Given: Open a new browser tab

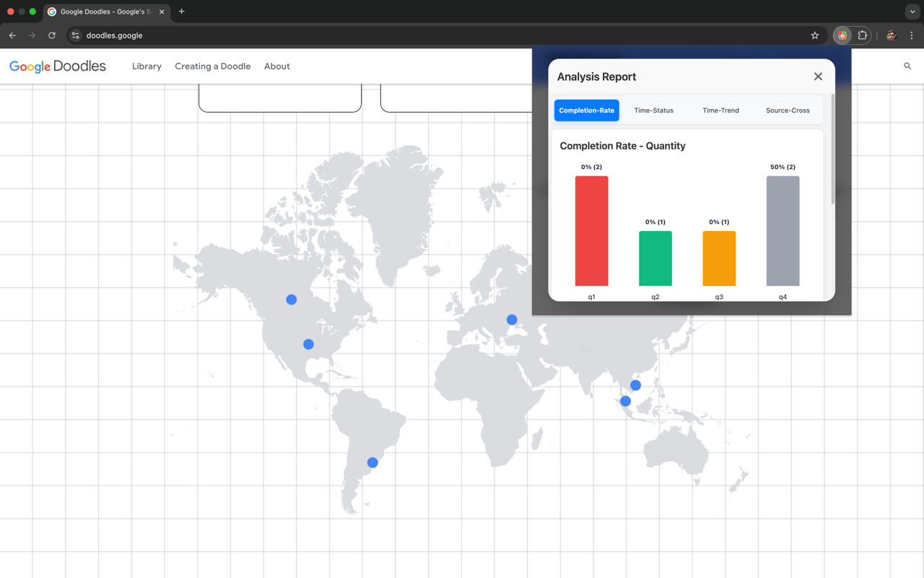Looking at the screenshot, I should click(x=182, y=12).
